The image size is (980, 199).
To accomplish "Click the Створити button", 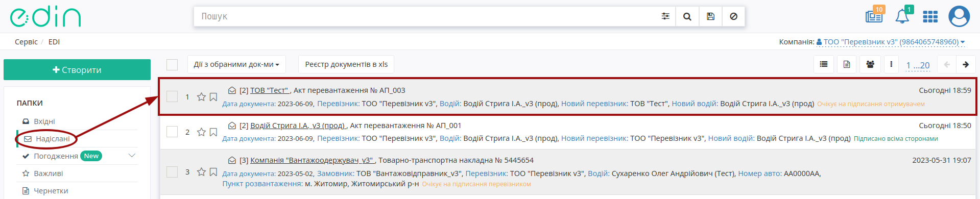I will click(77, 70).
